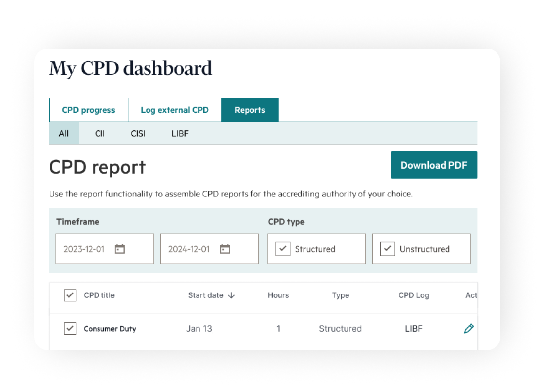
Task: Click the pencil edit icon for Consumer Duty
Action: (468, 329)
